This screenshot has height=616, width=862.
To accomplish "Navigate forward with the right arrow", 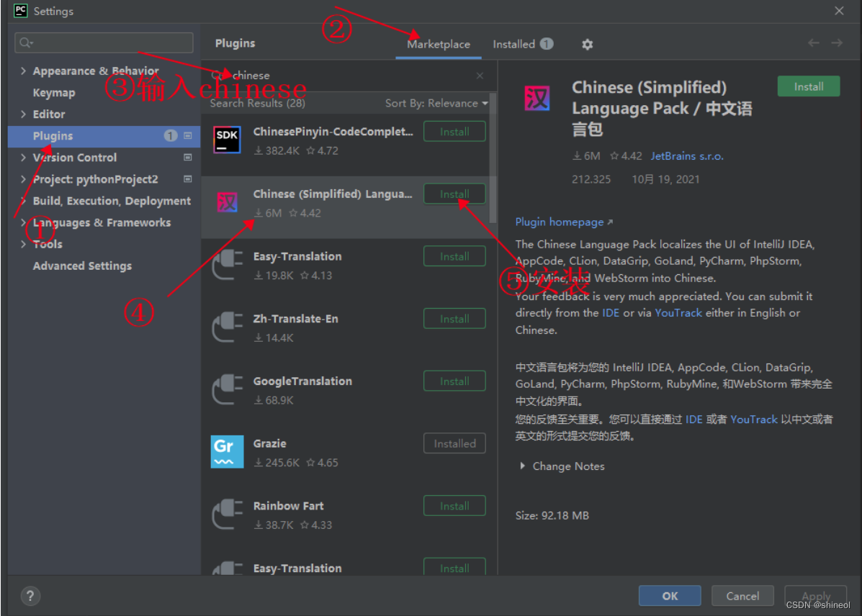I will (837, 43).
